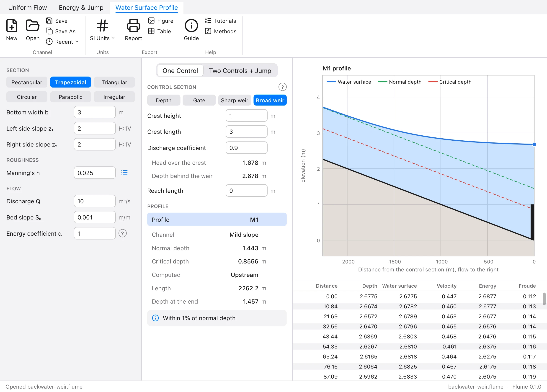
Task: Select the Circular section
Action: pos(27,97)
